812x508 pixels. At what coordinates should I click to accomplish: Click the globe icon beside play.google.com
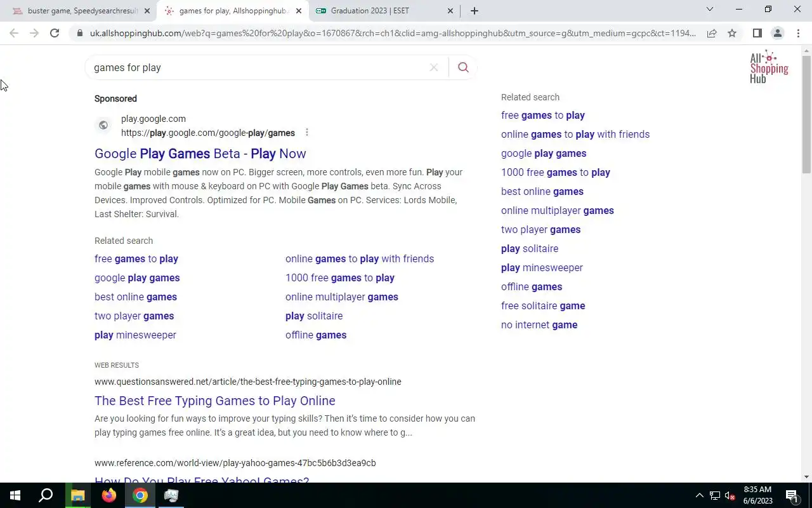(103, 126)
